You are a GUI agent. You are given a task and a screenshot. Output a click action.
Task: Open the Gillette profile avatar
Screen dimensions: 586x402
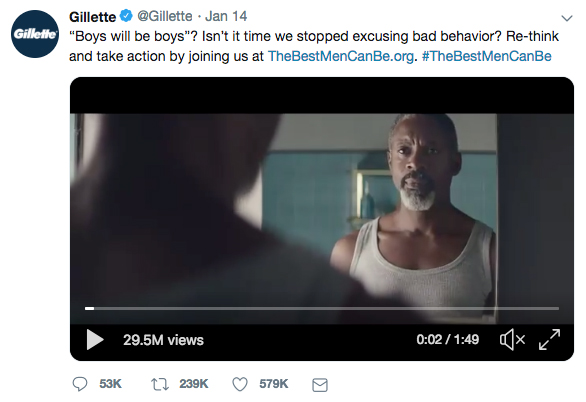click(35, 34)
